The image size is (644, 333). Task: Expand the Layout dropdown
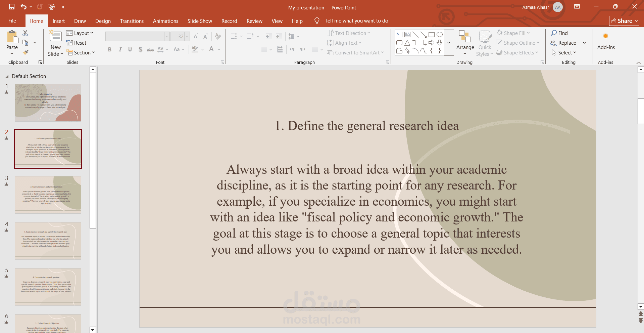80,33
